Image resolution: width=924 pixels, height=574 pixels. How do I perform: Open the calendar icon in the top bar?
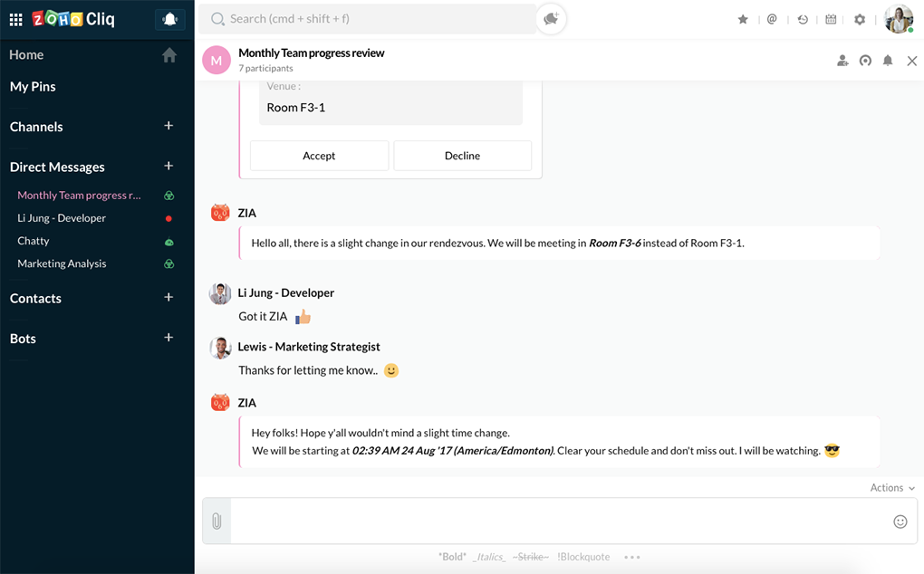point(831,19)
